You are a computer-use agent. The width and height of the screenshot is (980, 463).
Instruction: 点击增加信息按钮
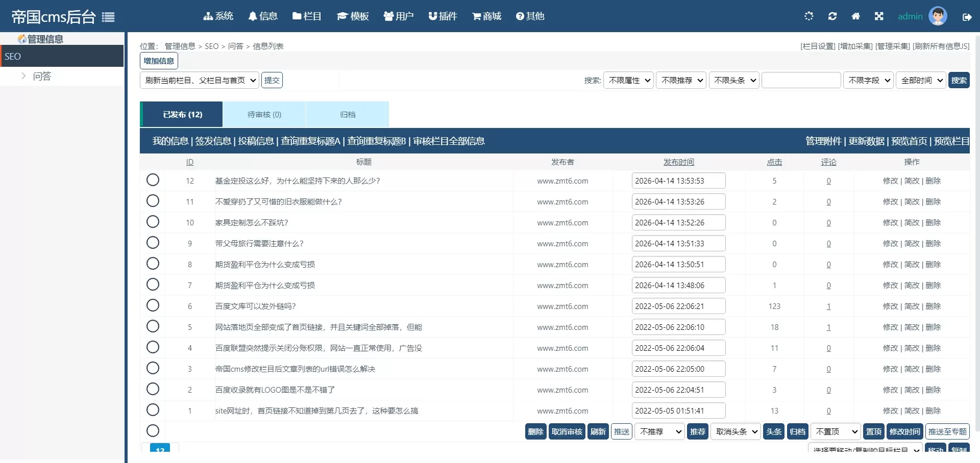[158, 60]
